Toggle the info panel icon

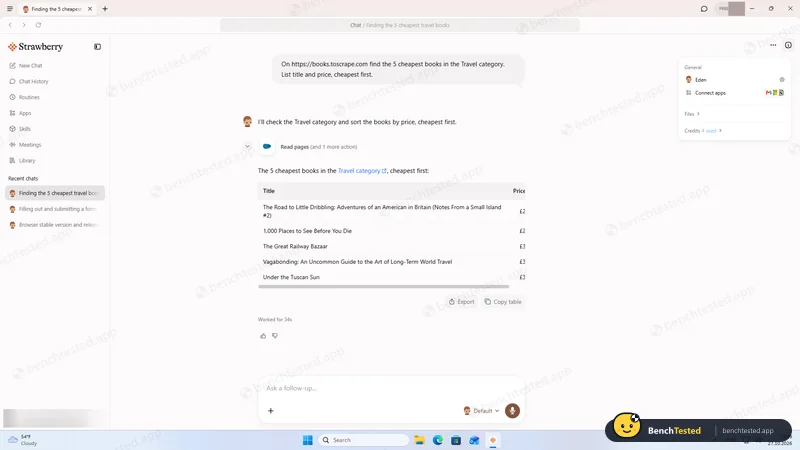788,45
